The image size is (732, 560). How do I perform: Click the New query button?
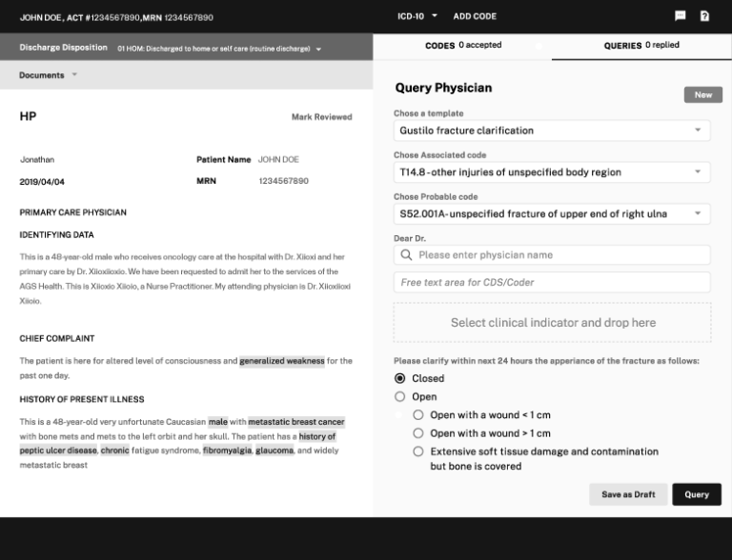(x=702, y=95)
